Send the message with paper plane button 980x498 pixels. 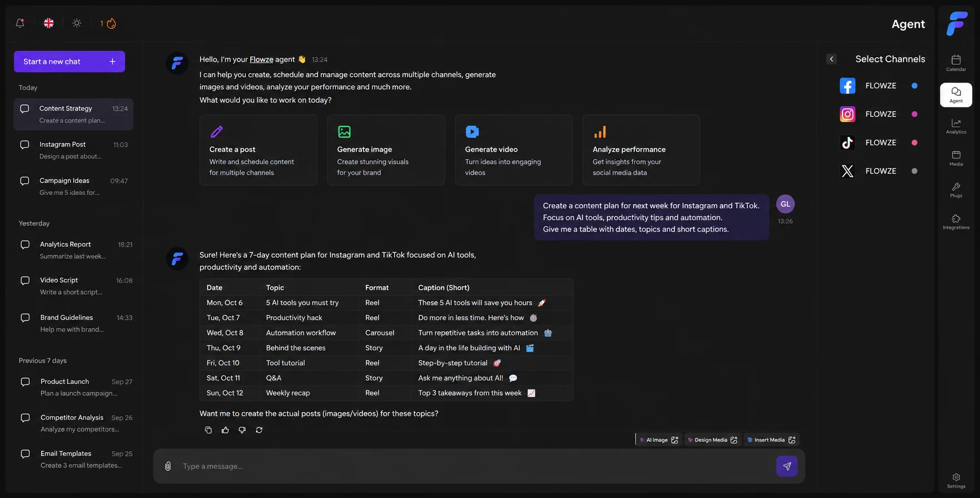(787, 466)
